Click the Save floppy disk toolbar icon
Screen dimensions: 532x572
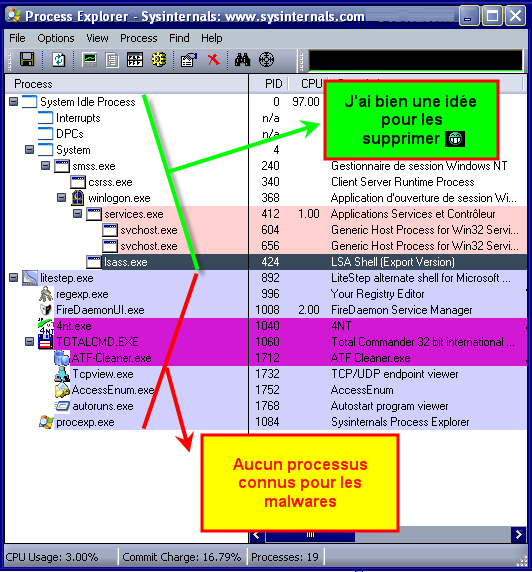point(27,59)
